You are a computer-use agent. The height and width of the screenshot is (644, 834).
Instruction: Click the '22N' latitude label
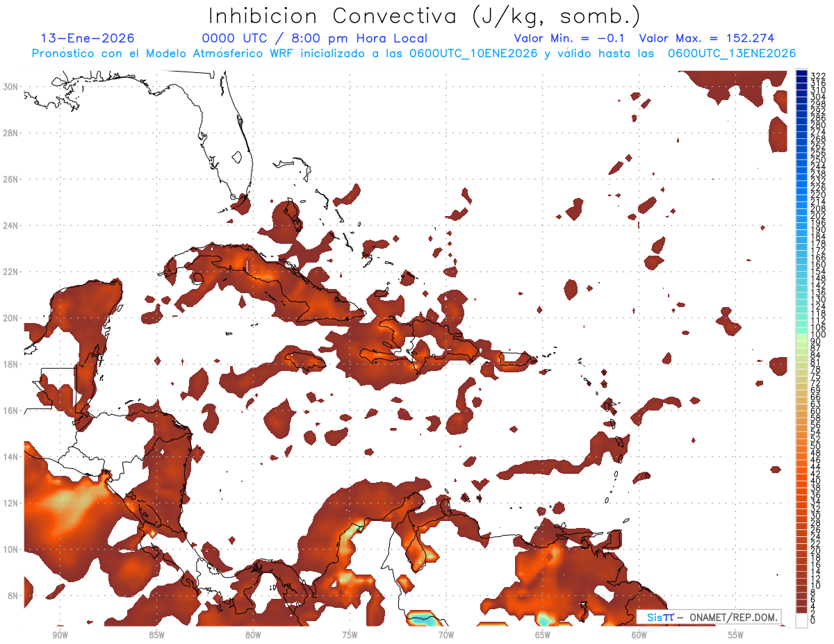coord(12,272)
